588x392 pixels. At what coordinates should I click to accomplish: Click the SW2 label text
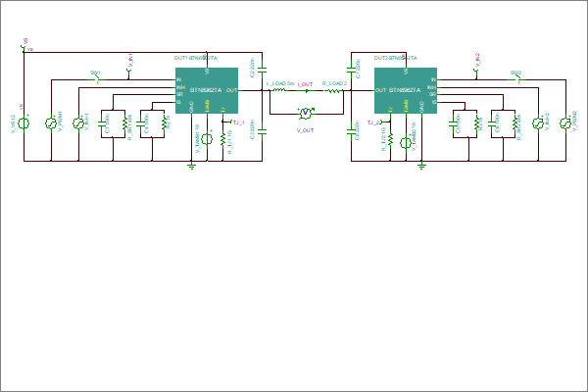click(x=516, y=73)
